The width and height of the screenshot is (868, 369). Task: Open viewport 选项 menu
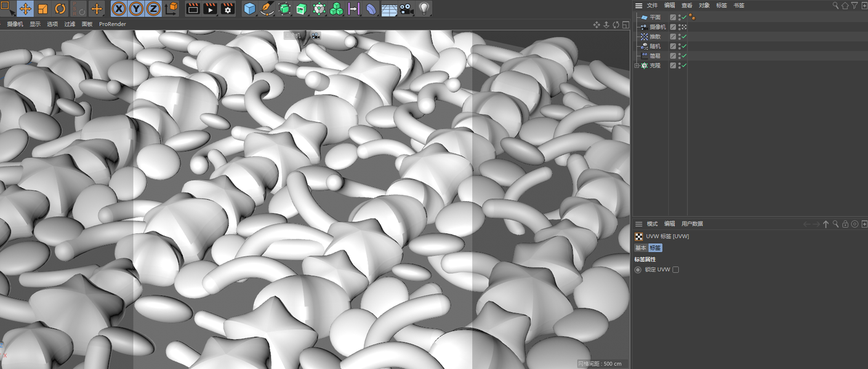click(52, 24)
